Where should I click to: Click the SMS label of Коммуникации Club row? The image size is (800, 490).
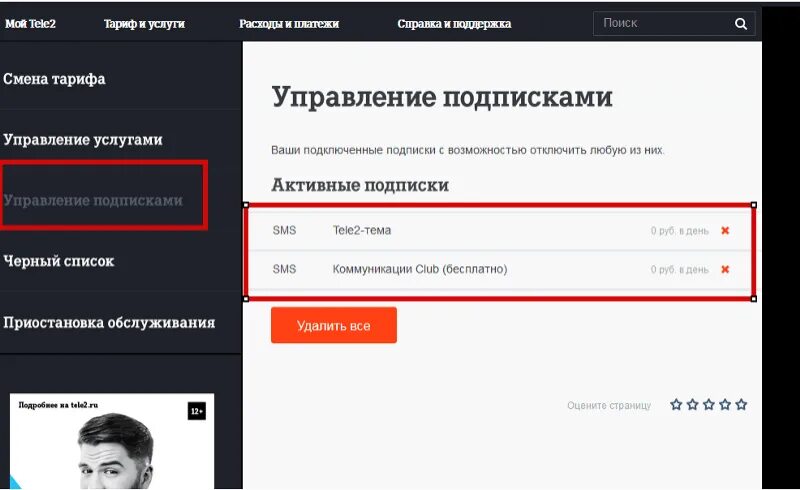pyautogui.click(x=284, y=269)
